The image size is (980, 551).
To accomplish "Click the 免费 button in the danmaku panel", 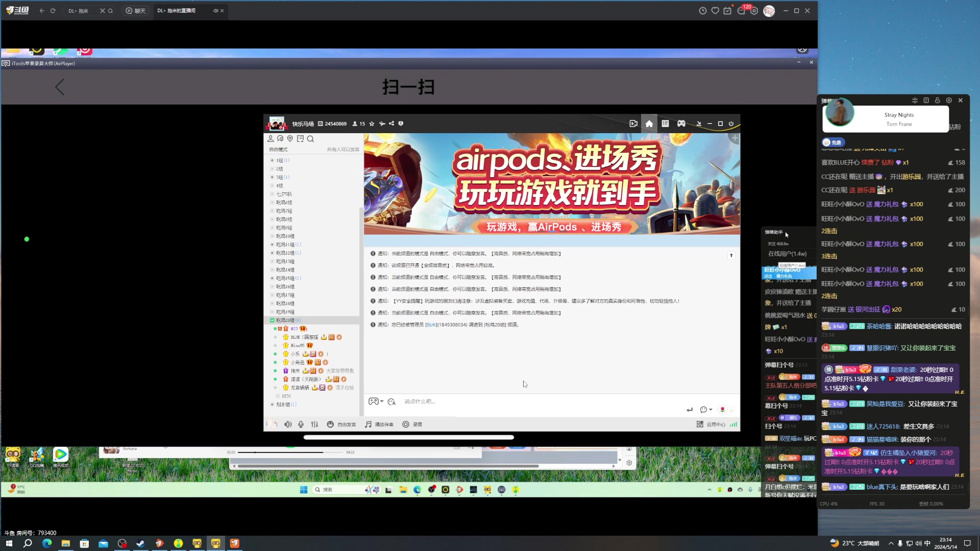I will coord(833,142).
